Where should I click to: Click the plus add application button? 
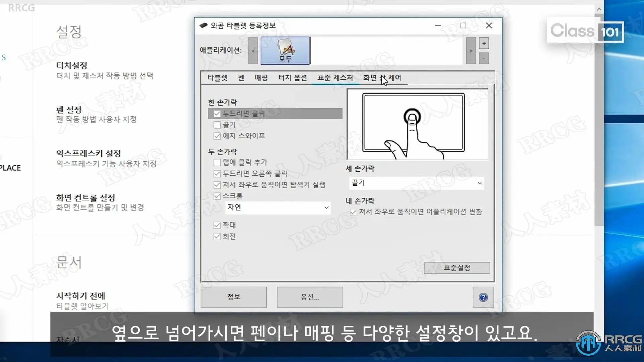click(484, 44)
